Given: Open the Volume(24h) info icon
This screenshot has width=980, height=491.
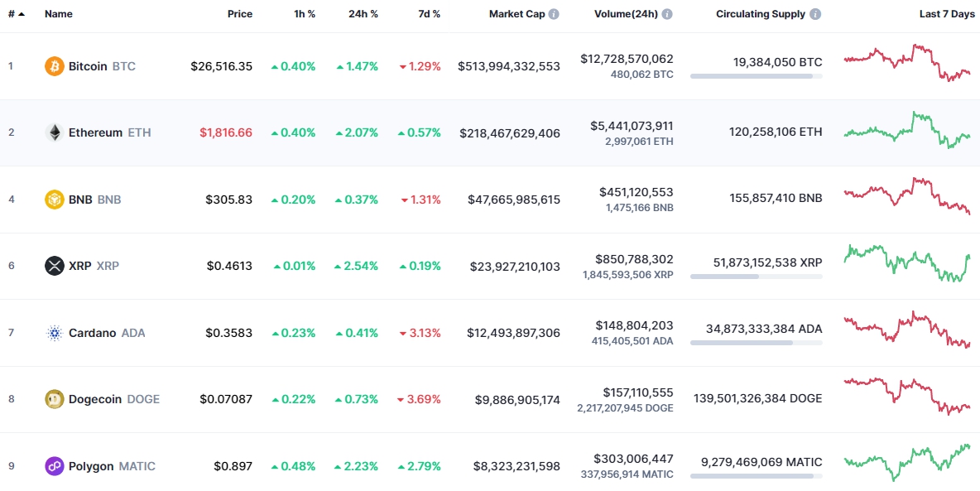Looking at the screenshot, I should (x=667, y=14).
